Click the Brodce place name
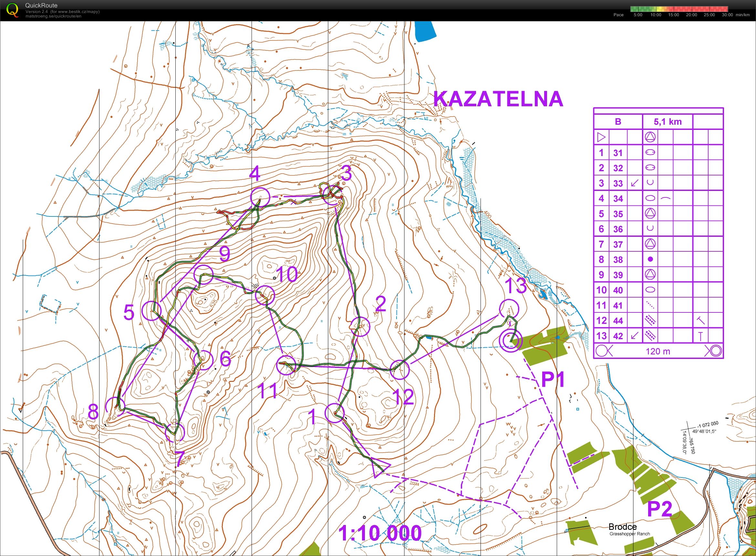 click(623, 527)
